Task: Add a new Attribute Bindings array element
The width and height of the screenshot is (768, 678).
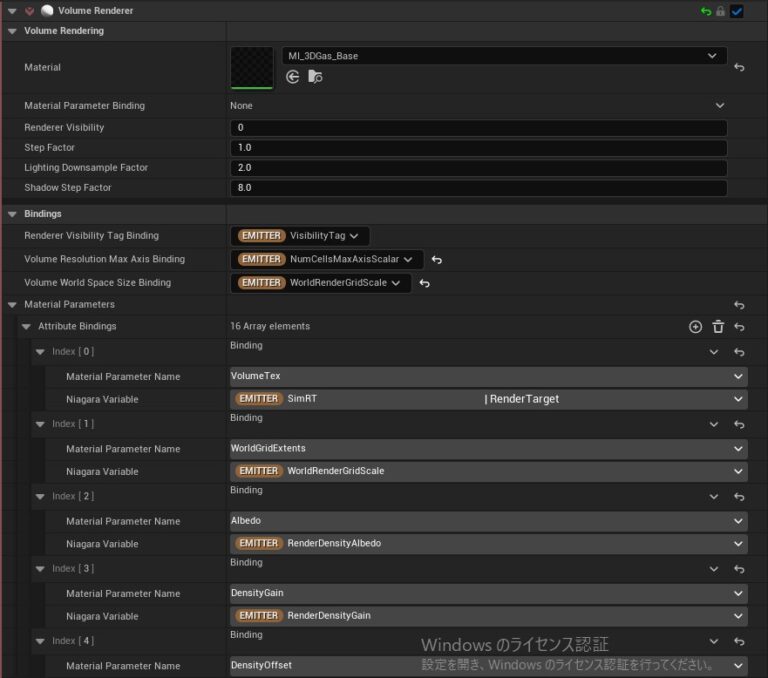Action: pyautogui.click(x=696, y=327)
